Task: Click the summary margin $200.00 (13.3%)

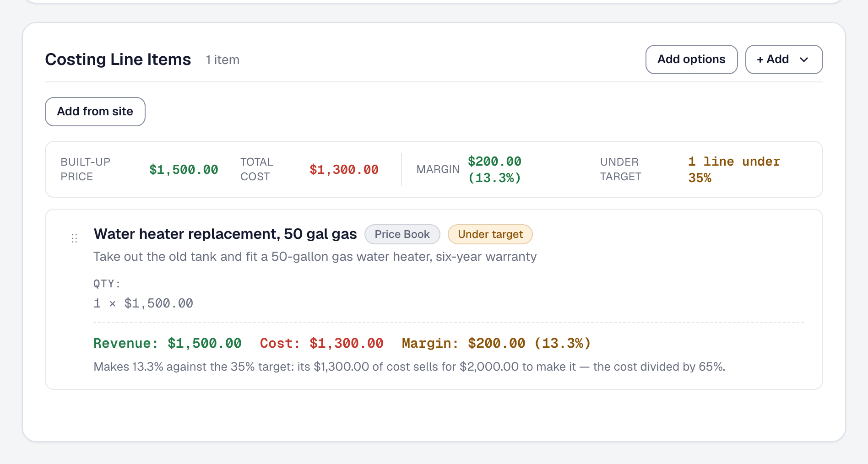Action: pos(494,169)
